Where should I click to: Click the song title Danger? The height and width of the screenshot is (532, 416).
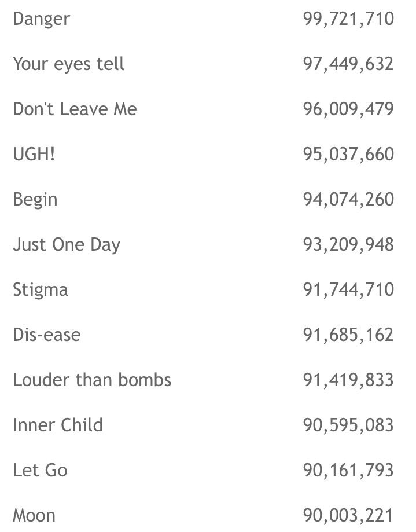click(41, 19)
